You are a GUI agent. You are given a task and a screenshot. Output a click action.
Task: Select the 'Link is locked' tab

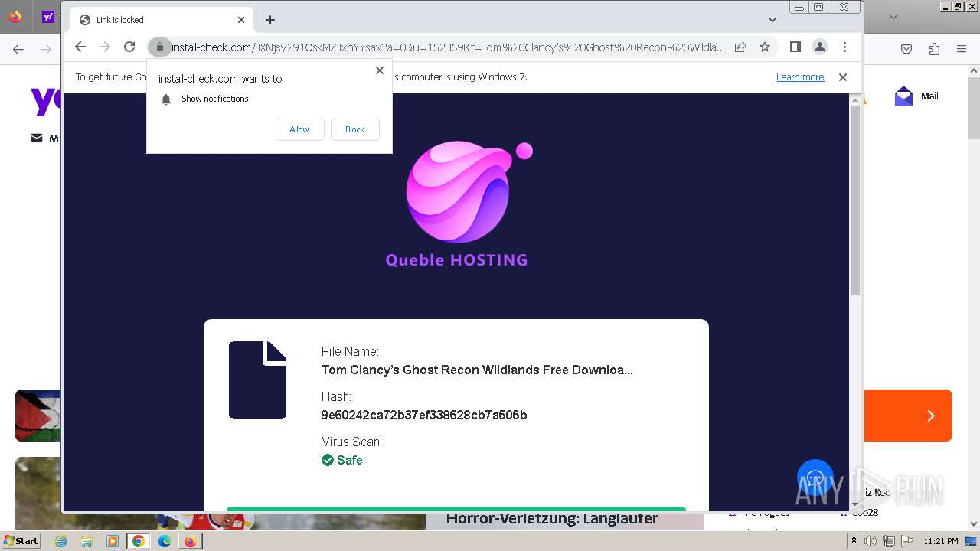tap(162, 20)
